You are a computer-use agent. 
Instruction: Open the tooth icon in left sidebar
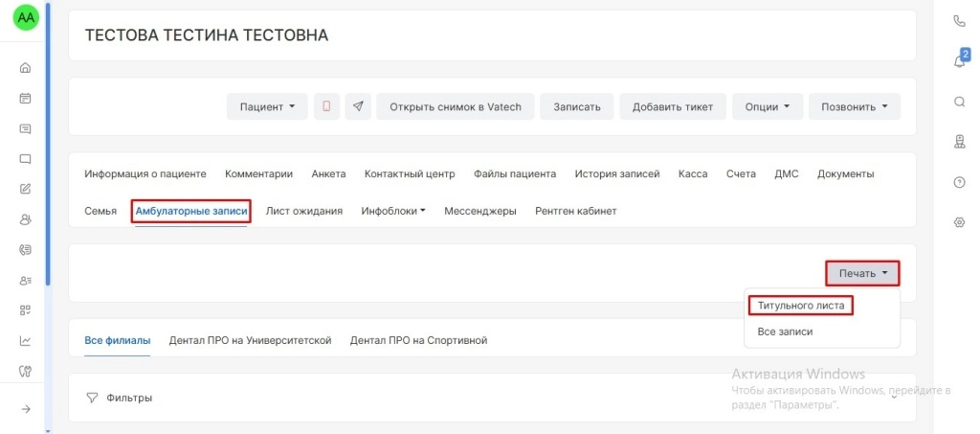click(x=26, y=371)
